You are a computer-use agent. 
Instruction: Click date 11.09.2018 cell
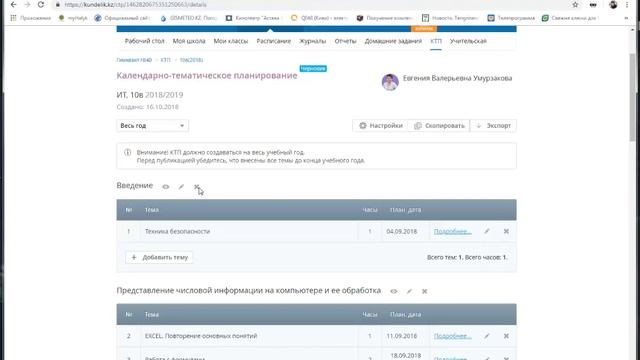(x=402, y=336)
